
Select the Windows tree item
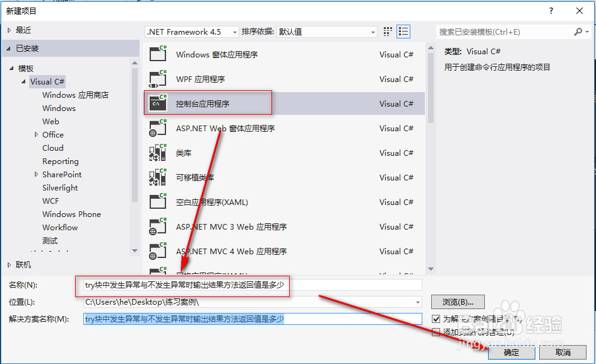[59, 109]
